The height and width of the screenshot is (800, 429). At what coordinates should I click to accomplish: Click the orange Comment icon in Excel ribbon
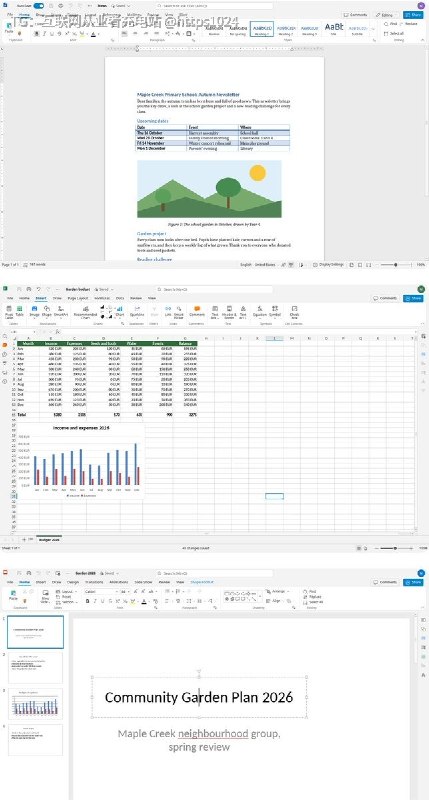click(197, 311)
